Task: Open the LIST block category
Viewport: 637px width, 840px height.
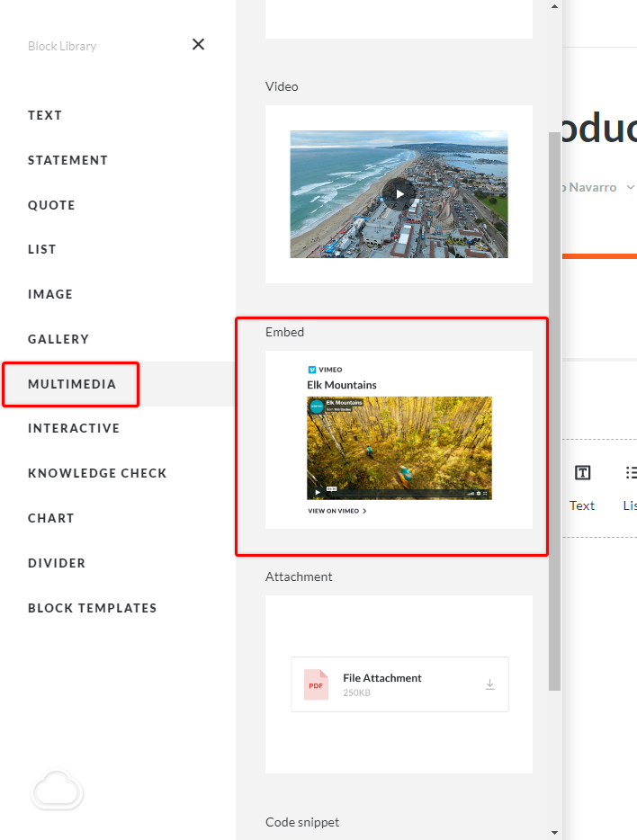Action: pos(41,249)
